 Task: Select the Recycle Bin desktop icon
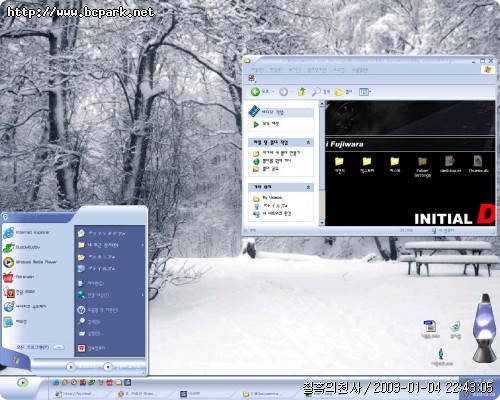pos(455,330)
